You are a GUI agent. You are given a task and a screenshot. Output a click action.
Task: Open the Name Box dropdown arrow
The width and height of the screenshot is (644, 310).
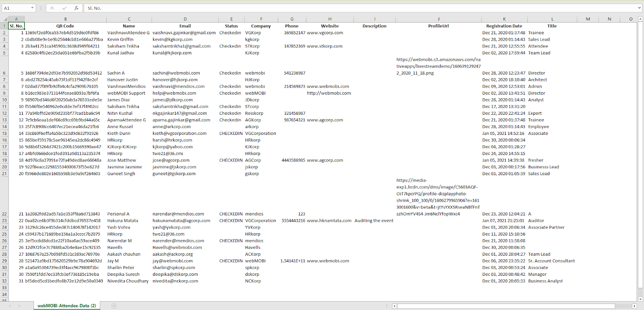tap(32, 8)
